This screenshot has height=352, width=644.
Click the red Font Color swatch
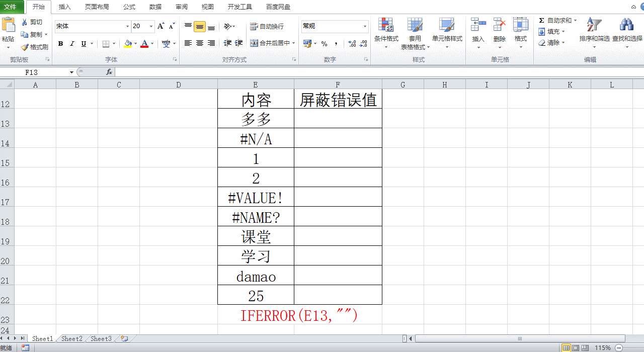click(x=144, y=44)
